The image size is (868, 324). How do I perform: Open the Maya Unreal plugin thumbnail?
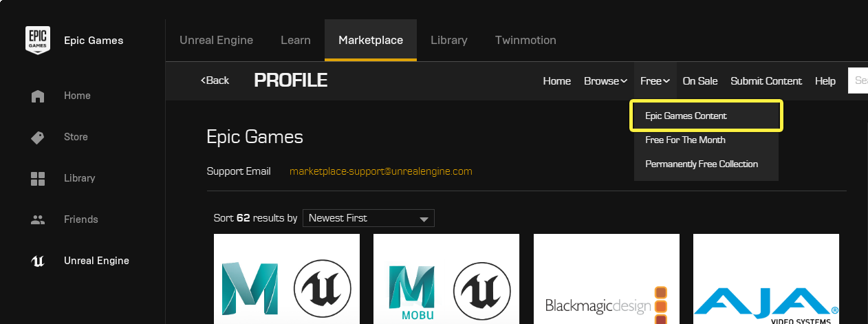[x=287, y=279]
